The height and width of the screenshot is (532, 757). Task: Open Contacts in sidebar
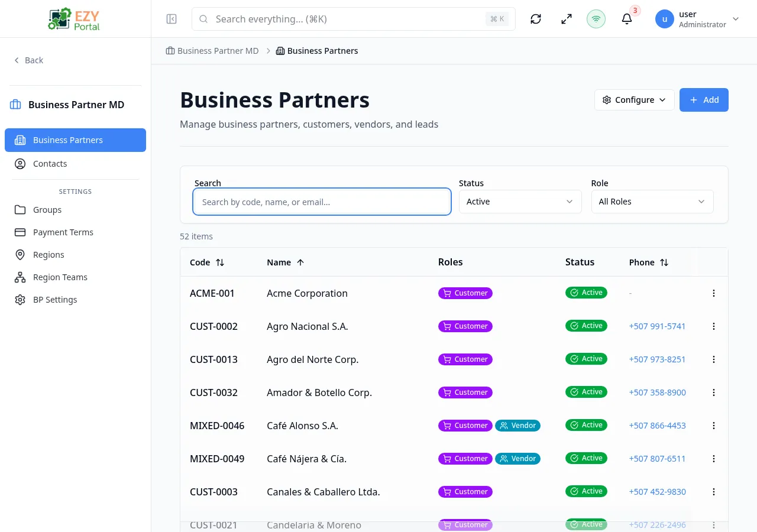[x=75, y=164]
